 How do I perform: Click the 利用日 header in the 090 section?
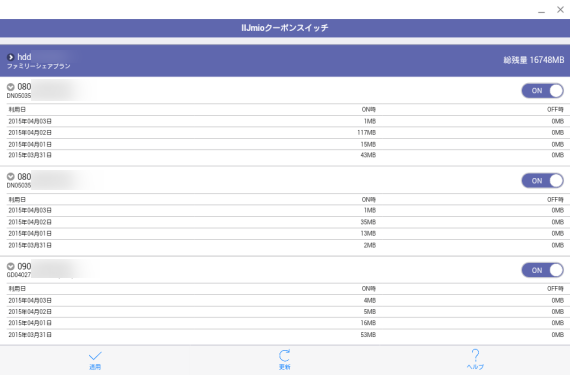point(17,289)
